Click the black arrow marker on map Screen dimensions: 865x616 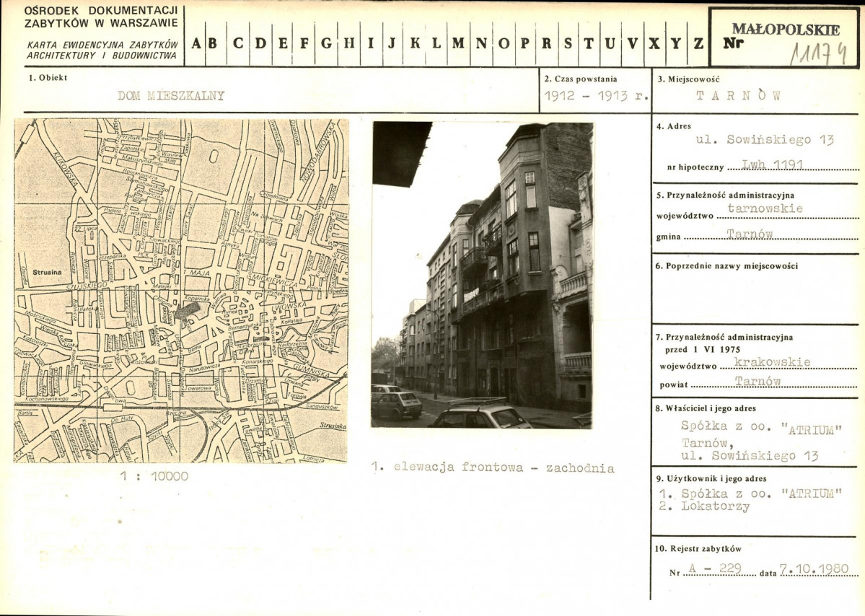pos(187,310)
